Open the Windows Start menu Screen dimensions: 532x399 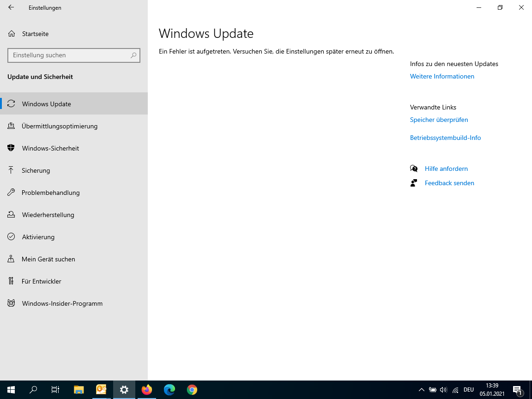[11, 390]
